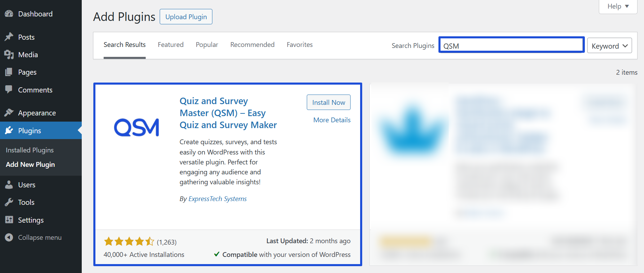The height and width of the screenshot is (273, 644).
Task: Click the 'Last Updated: 2 months ago' text
Action: (x=308, y=241)
